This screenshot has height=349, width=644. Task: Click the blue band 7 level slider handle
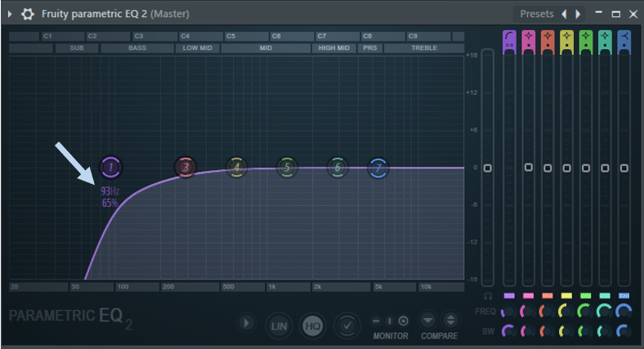pyautogui.click(x=624, y=168)
